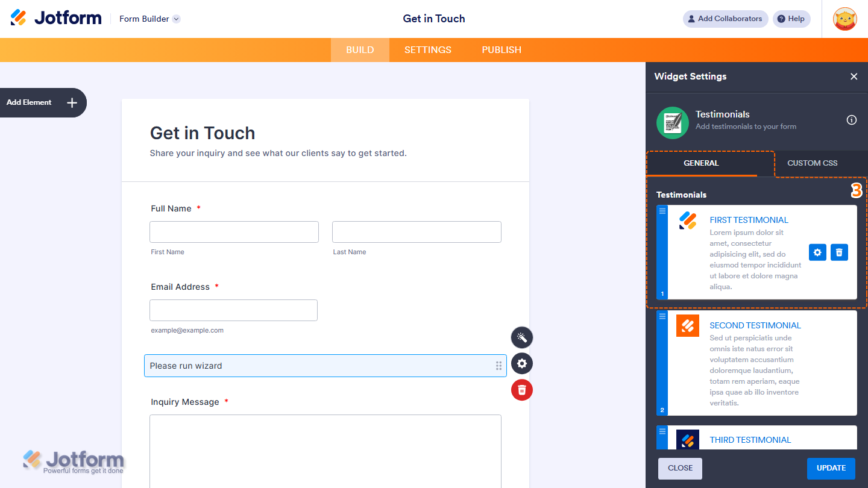Delete the widget field with the red trash icon
868x488 pixels.
coord(522,390)
